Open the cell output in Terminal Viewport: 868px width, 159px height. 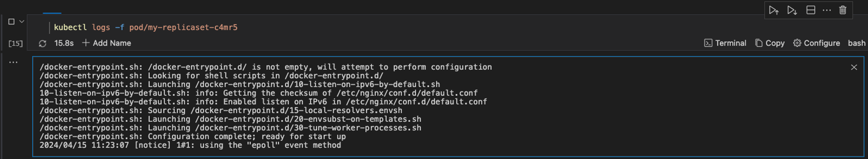725,43
